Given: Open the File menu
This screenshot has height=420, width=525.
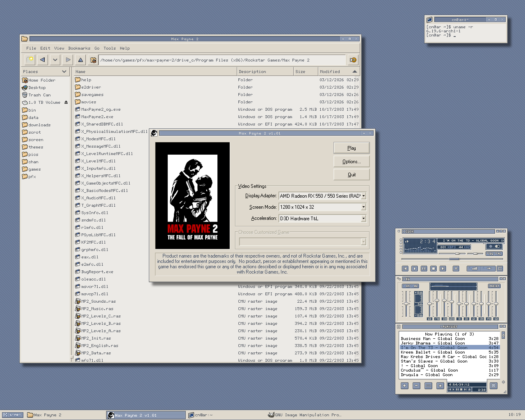Looking at the screenshot, I should pyautogui.click(x=31, y=48).
